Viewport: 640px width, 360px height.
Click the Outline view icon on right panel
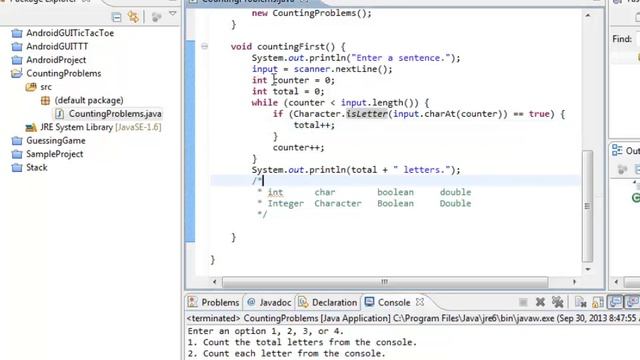[617, 151]
